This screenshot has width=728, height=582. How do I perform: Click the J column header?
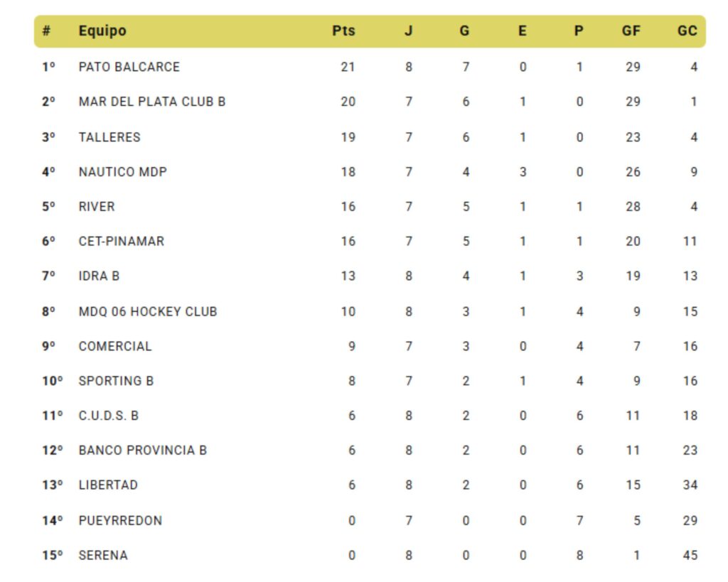pos(408,31)
